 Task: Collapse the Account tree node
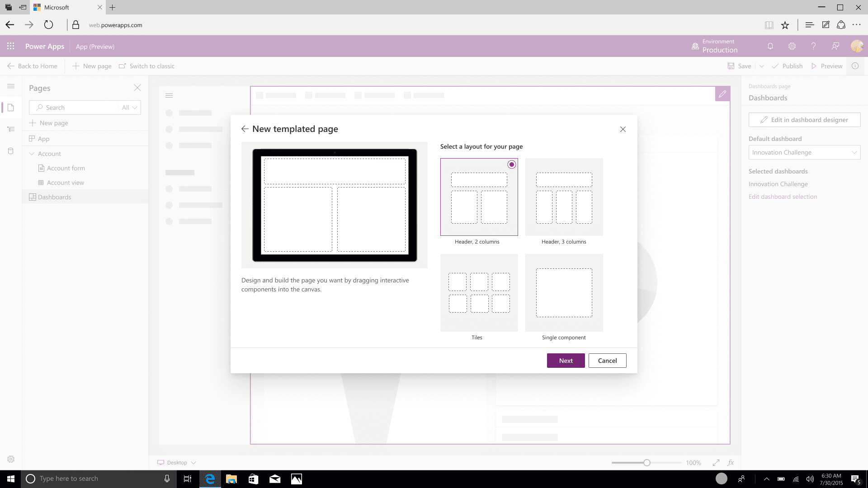32,154
